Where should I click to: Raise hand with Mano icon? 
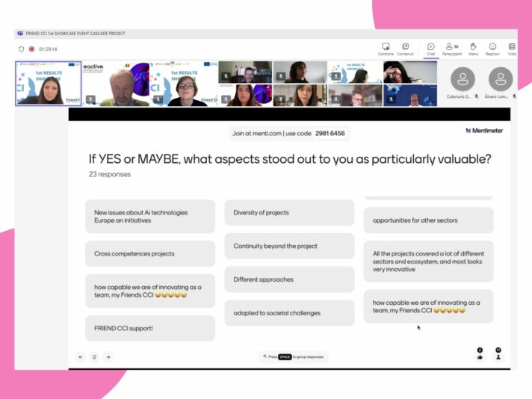[x=473, y=49]
